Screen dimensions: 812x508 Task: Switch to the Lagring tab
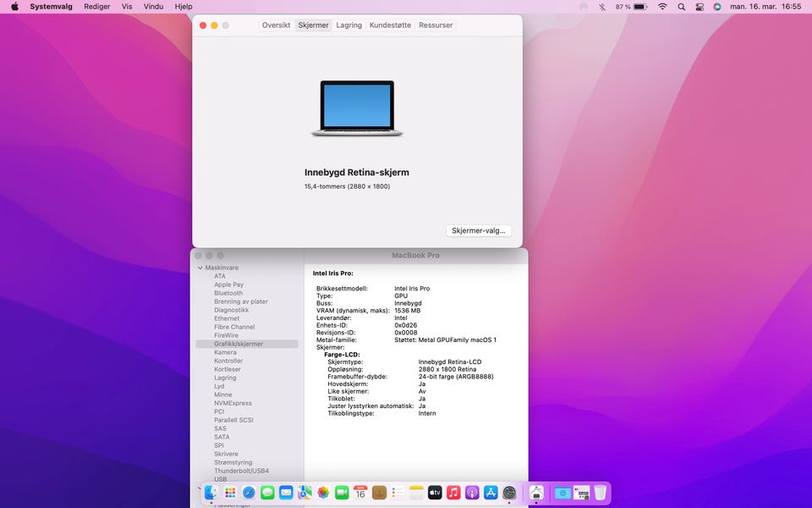coord(348,25)
